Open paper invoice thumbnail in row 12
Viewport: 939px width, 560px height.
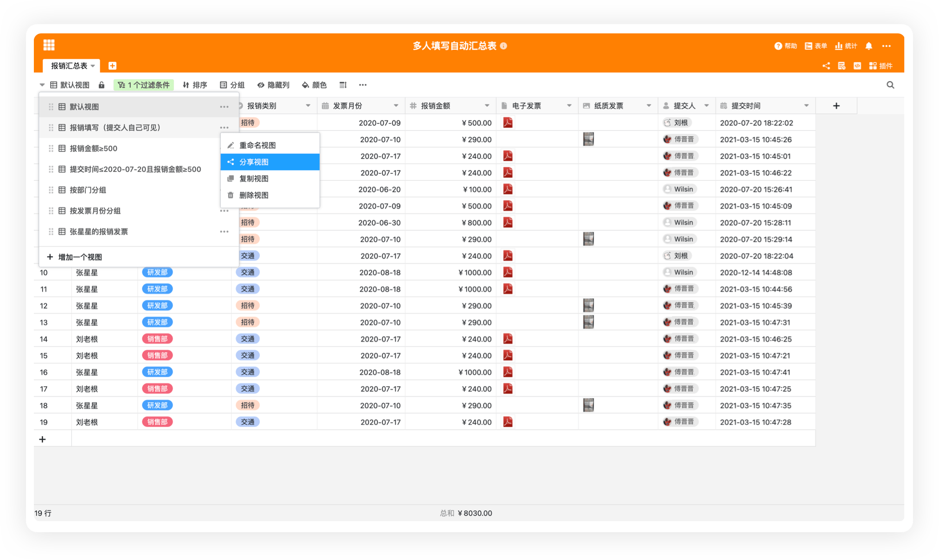(588, 305)
